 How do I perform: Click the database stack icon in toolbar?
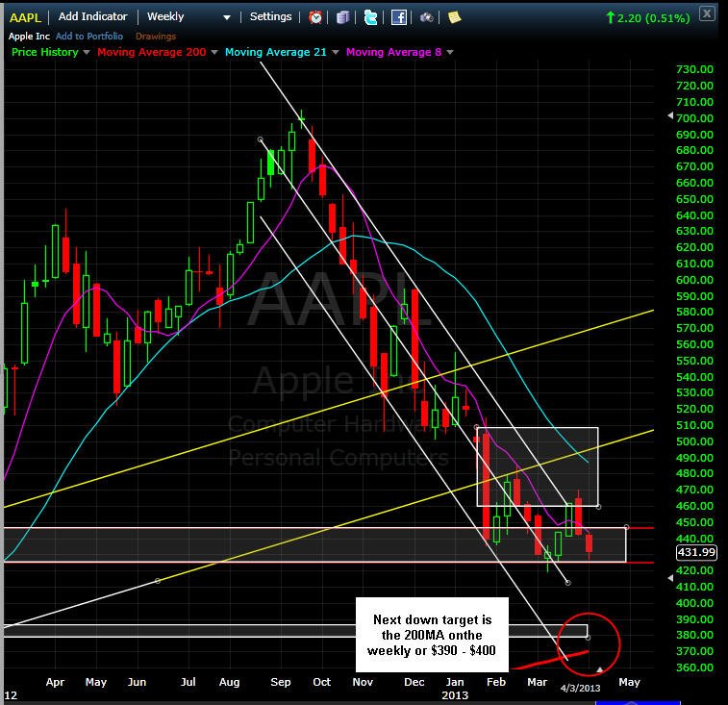click(342, 17)
